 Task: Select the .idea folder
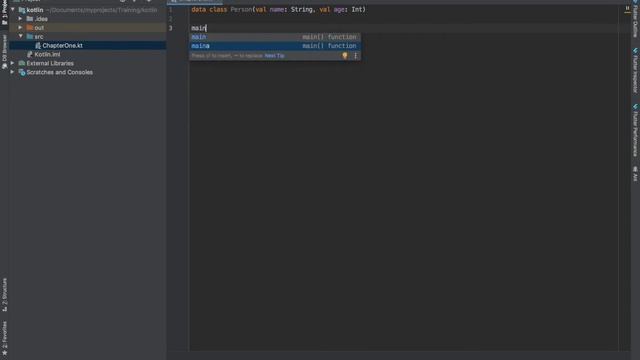pyautogui.click(x=41, y=19)
